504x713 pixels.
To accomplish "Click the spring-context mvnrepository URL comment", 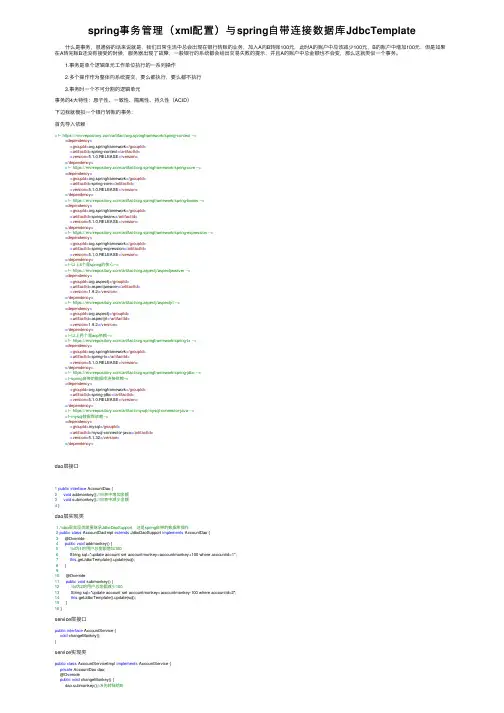I will click(126, 136).
